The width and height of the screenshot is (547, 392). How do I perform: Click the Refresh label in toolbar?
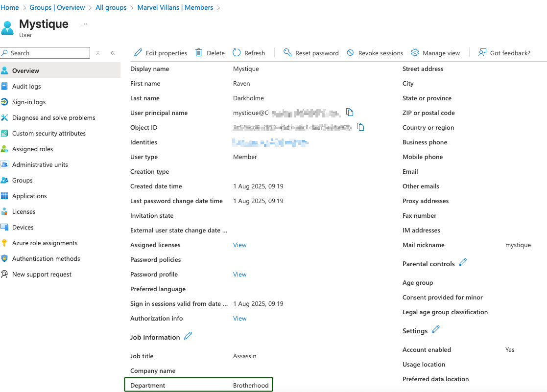tap(255, 53)
